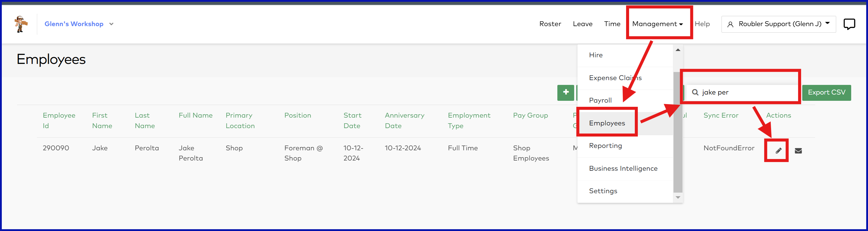Click the employee search field

748,92
